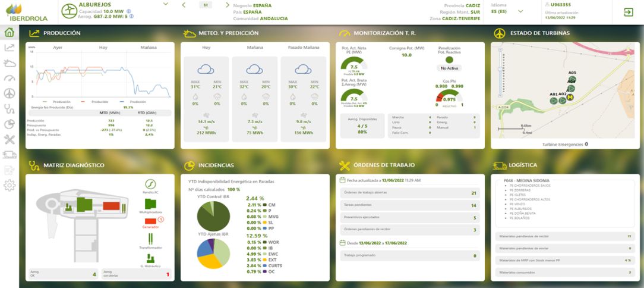Click the logout icon in the header

coord(628,12)
